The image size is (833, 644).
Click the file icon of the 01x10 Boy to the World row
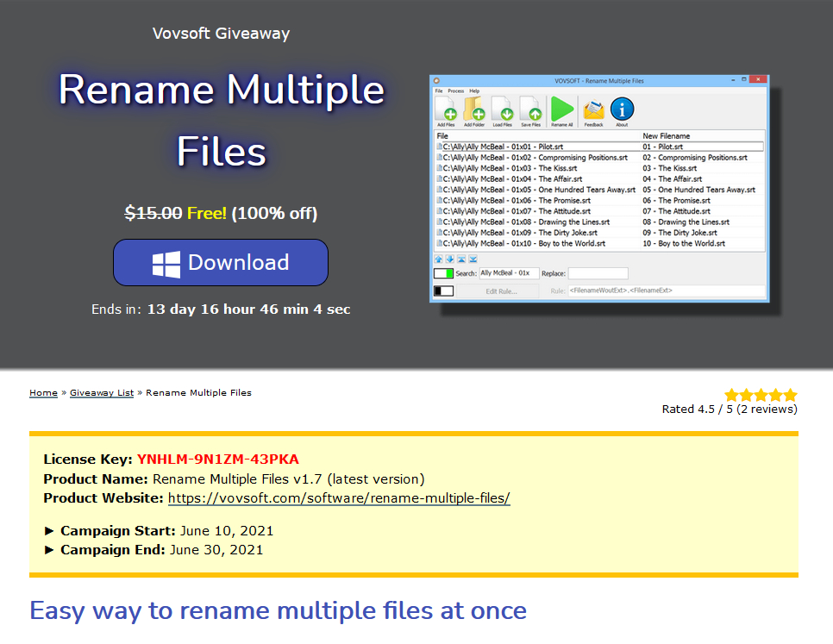(x=439, y=243)
